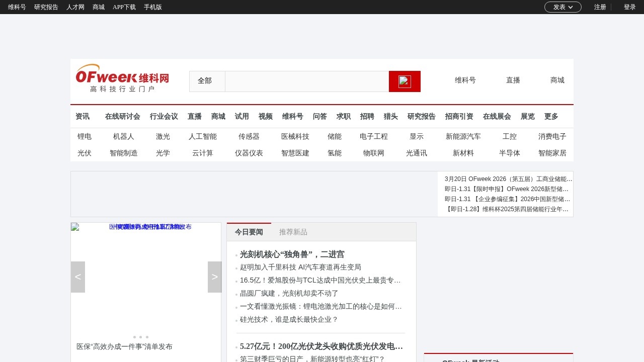The width and height of the screenshot is (644, 362).
Task: Open the 发表 dropdown in the top bar
Action: (562, 7)
